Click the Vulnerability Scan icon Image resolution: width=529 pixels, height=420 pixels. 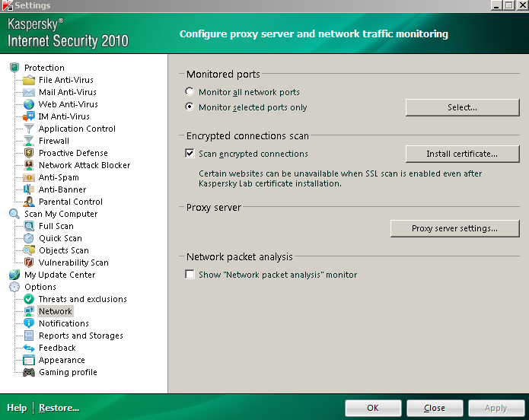[x=29, y=262]
